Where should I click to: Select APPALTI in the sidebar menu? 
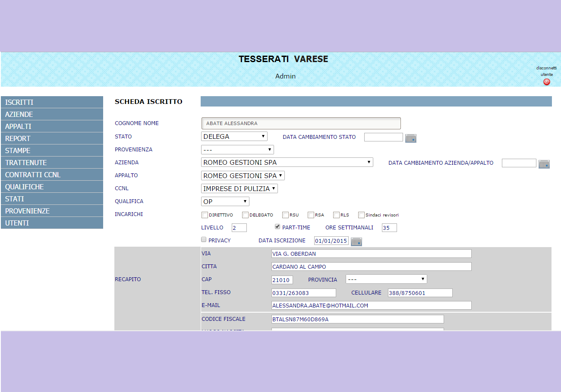click(52, 126)
